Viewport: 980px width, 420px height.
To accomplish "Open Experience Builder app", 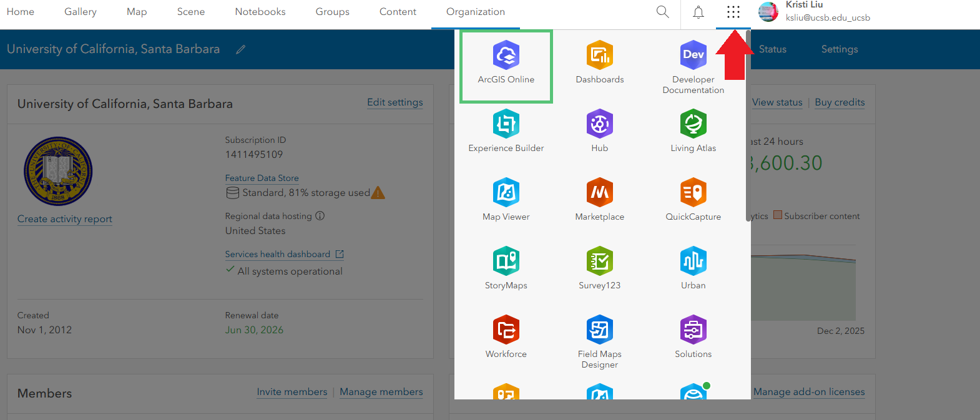I will [x=506, y=132].
